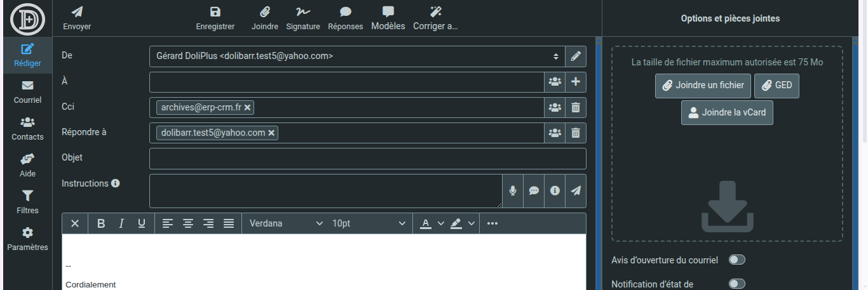This screenshot has width=868, height=290.
Task: Click into the Objet subject field
Action: [x=368, y=159]
